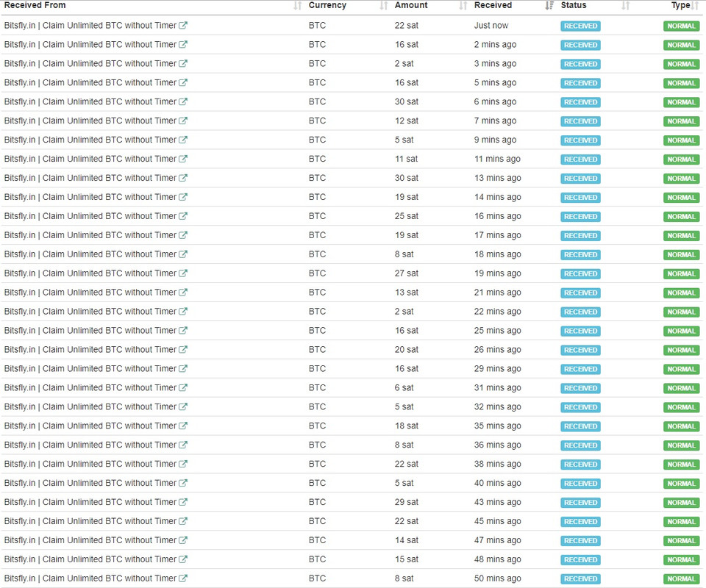Viewport: 706px width, 588px height.
Task: Open external link icon in '13 mins ago' row
Action: [x=183, y=178]
